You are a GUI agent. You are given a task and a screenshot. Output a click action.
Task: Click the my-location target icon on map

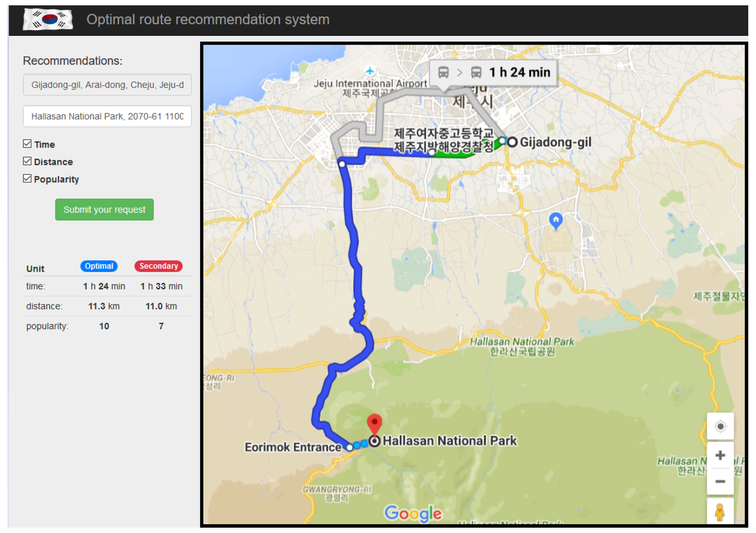pyautogui.click(x=720, y=426)
